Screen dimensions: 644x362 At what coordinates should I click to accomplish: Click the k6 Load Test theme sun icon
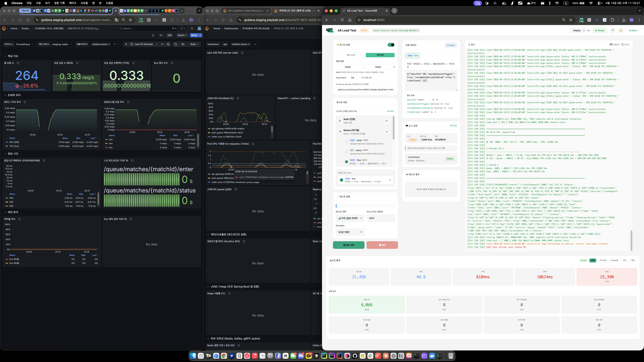click(x=621, y=30)
